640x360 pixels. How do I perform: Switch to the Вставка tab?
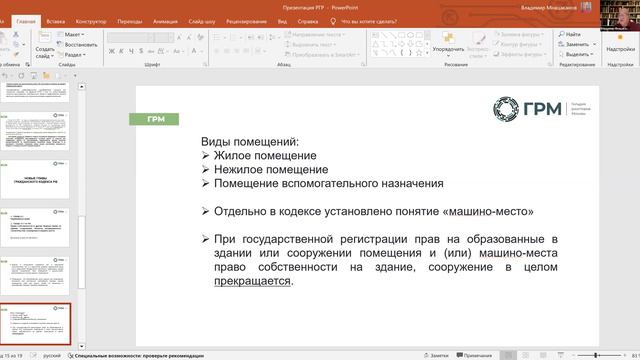point(56,21)
